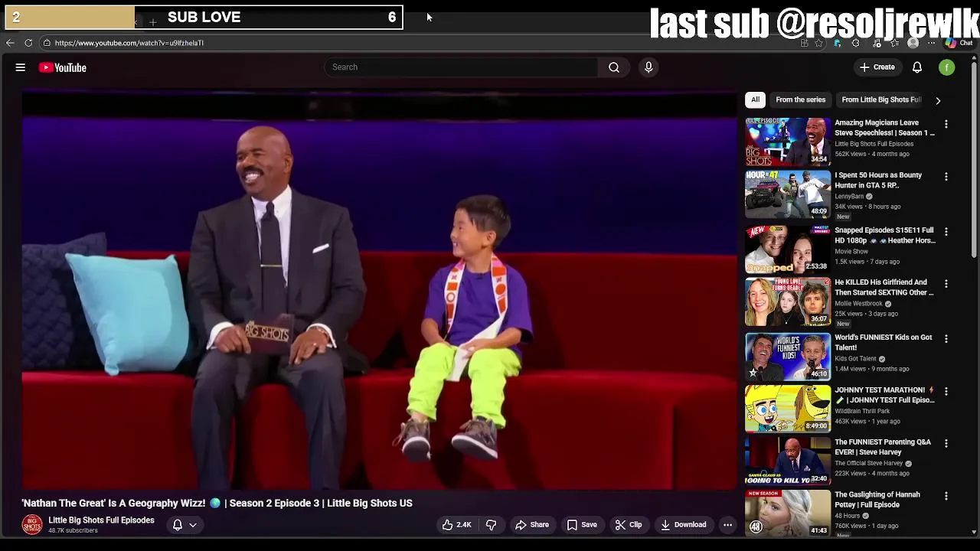Open the YouTube hamburger guide menu
Image resolution: width=980 pixels, height=551 pixels.
21,67
